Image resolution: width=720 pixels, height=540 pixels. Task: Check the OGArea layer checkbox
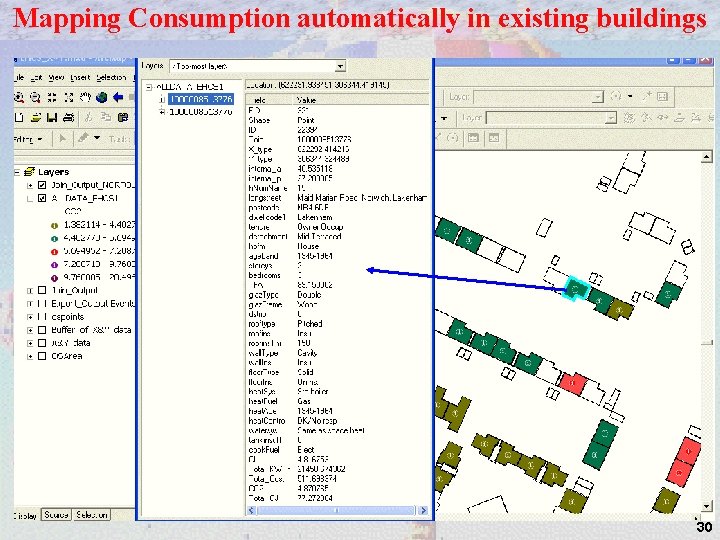42,356
